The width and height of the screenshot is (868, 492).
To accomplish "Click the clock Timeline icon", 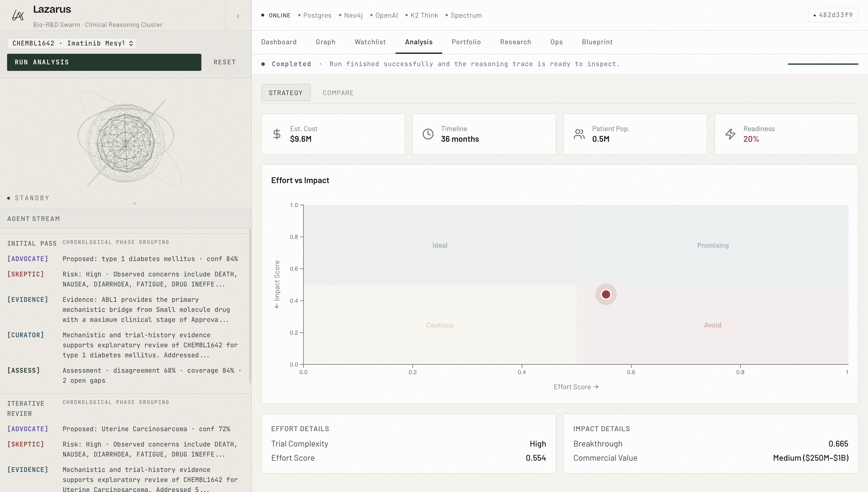I will point(428,134).
